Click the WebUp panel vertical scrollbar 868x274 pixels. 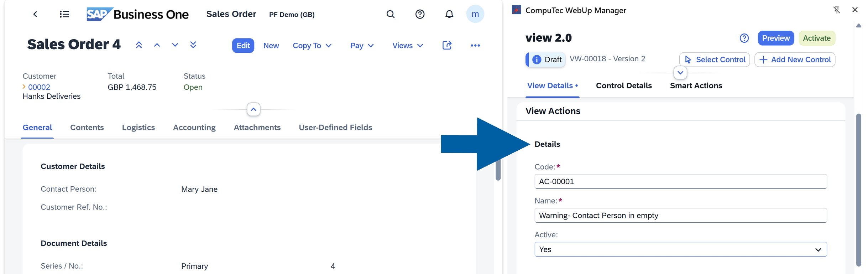click(x=859, y=190)
